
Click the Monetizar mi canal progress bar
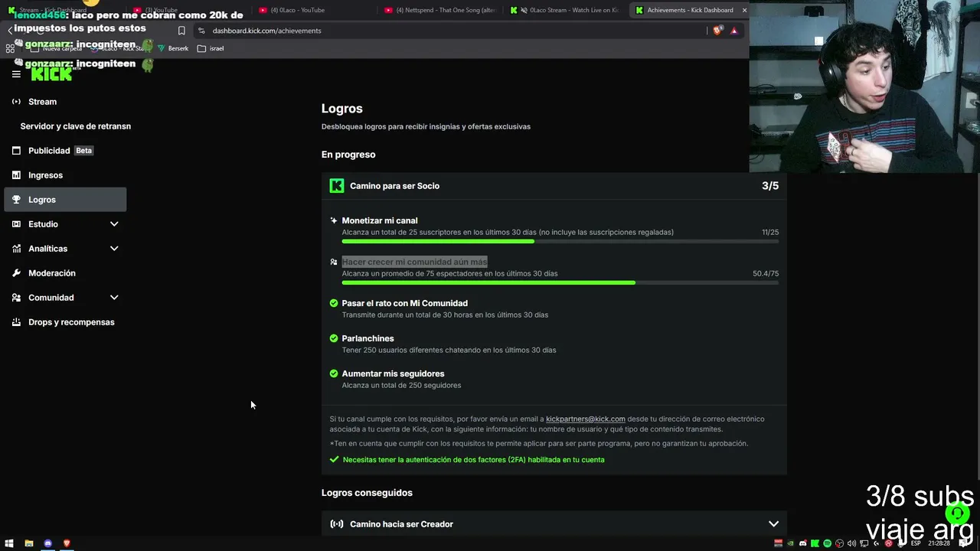tap(560, 241)
